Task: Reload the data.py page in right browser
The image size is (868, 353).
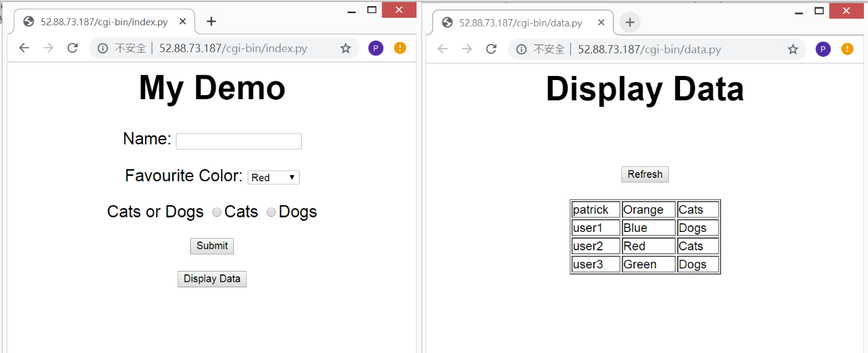Action: [x=490, y=49]
